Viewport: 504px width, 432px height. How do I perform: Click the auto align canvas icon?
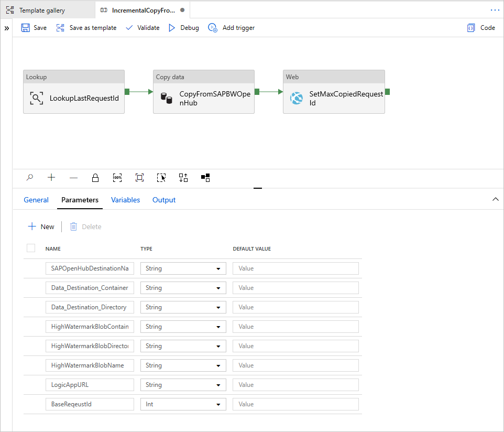coord(183,177)
